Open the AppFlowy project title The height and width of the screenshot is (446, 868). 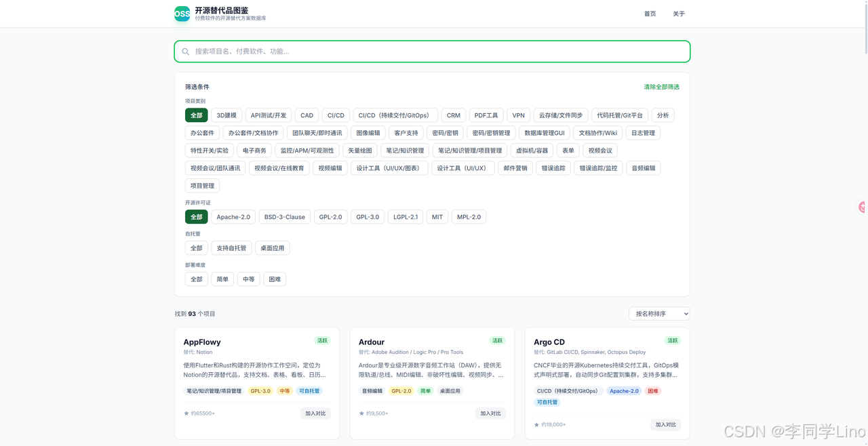202,342
